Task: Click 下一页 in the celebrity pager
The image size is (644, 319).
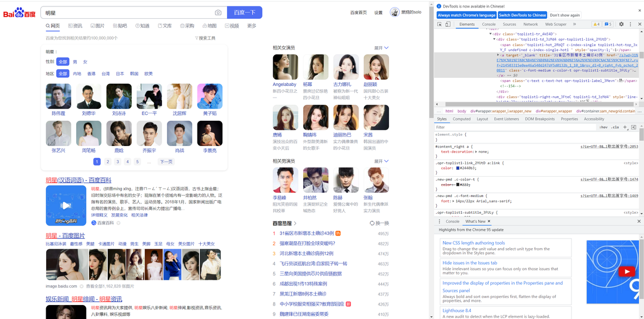Action: 166,162
